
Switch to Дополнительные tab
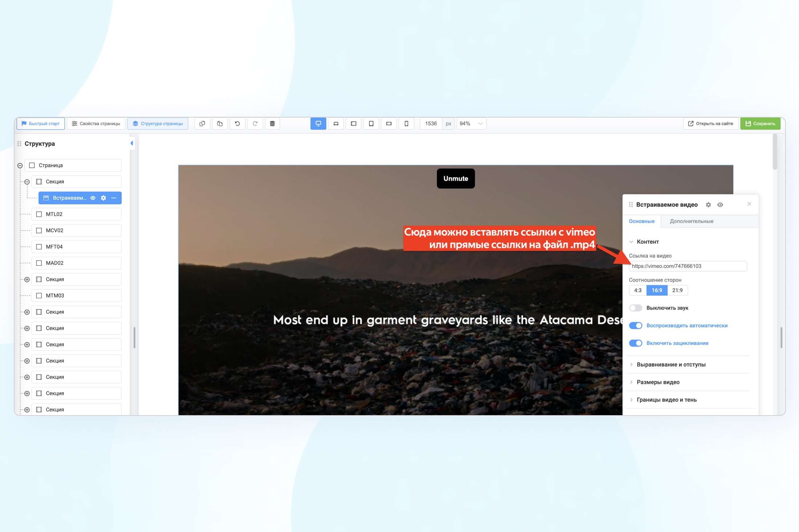[691, 221]
